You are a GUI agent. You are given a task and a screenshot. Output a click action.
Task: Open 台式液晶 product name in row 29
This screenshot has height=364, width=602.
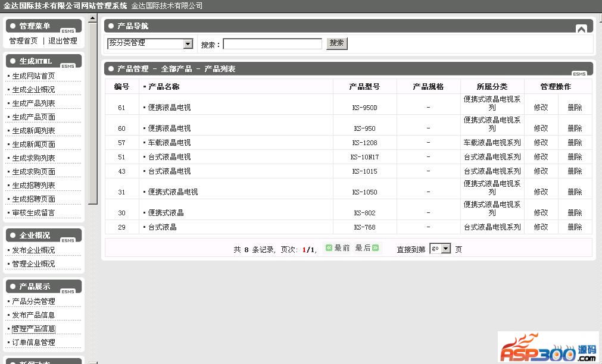coord(162,227)
